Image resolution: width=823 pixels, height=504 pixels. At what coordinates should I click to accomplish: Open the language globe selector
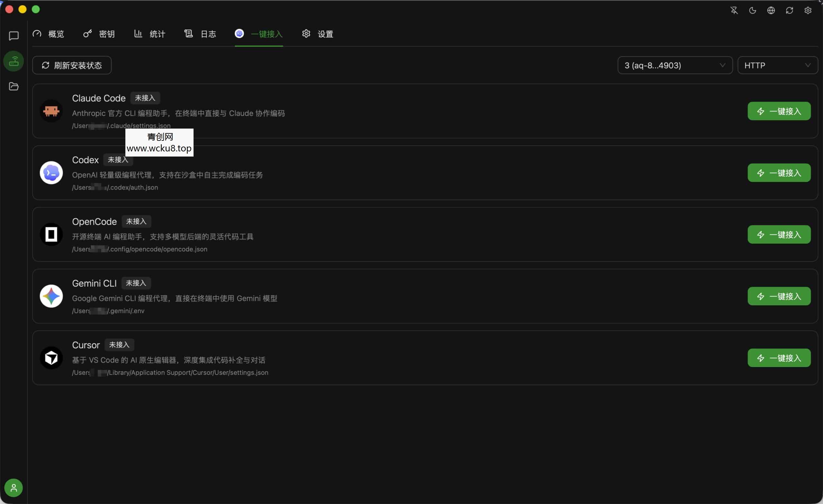[771, 10]
